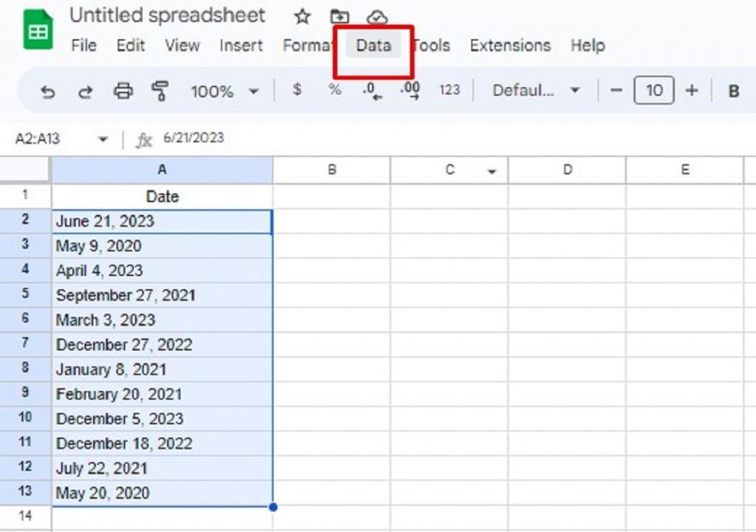Open more number formats (123)
756x532 pixels.
tap(450, 90)
